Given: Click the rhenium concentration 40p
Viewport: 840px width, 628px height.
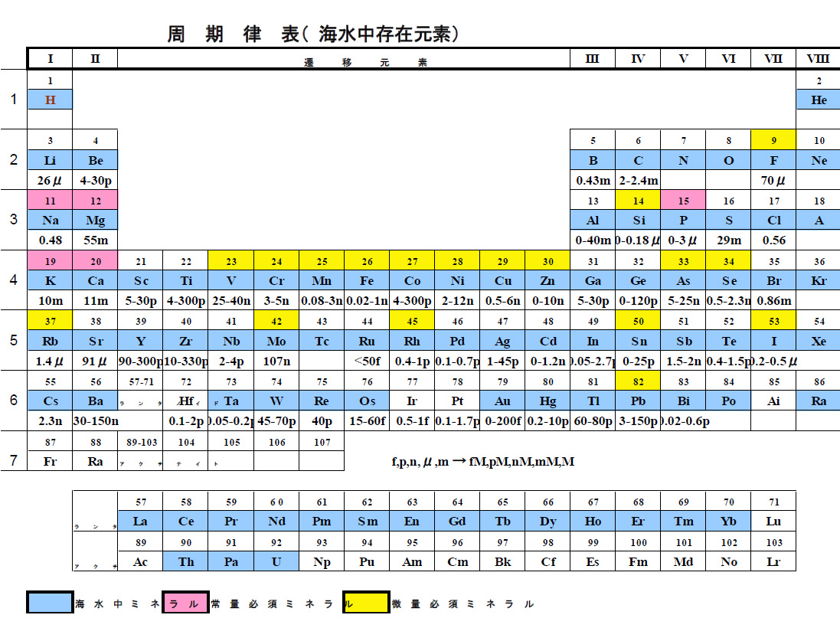Looking at the screenshot, I should pos(322,421).
